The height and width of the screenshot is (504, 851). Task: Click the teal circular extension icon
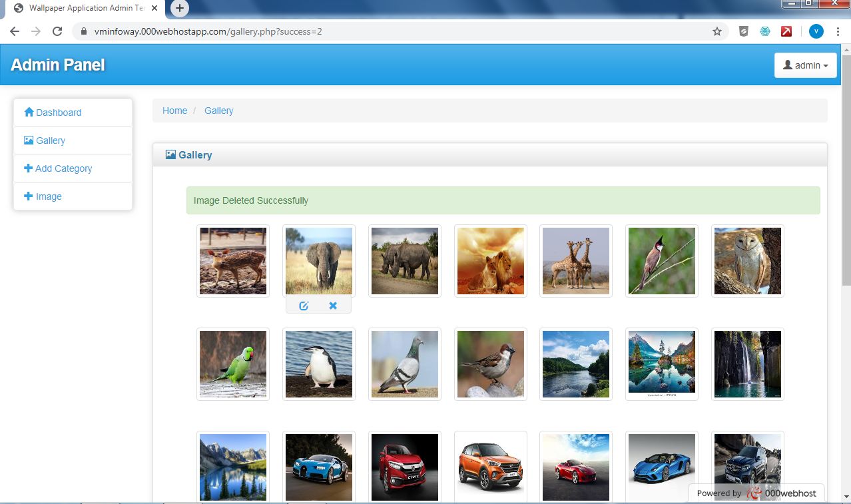pyautogui.click(x=765, y=31)
